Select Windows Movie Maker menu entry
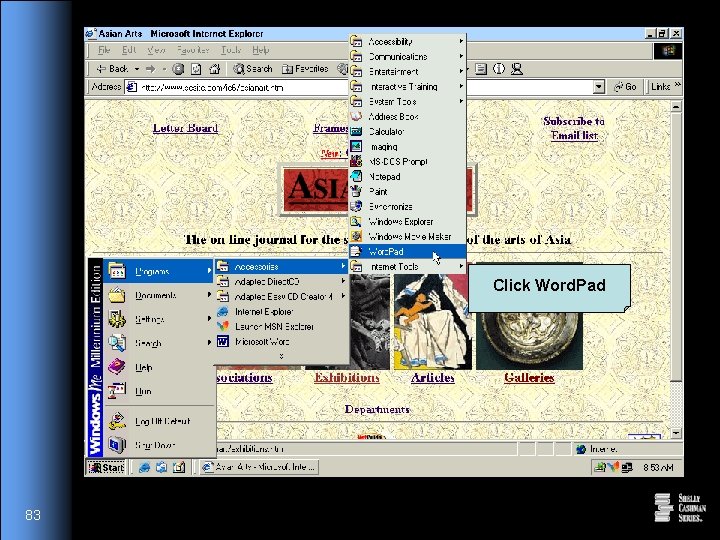The image size is (720, 540). [x=408, y=236]
